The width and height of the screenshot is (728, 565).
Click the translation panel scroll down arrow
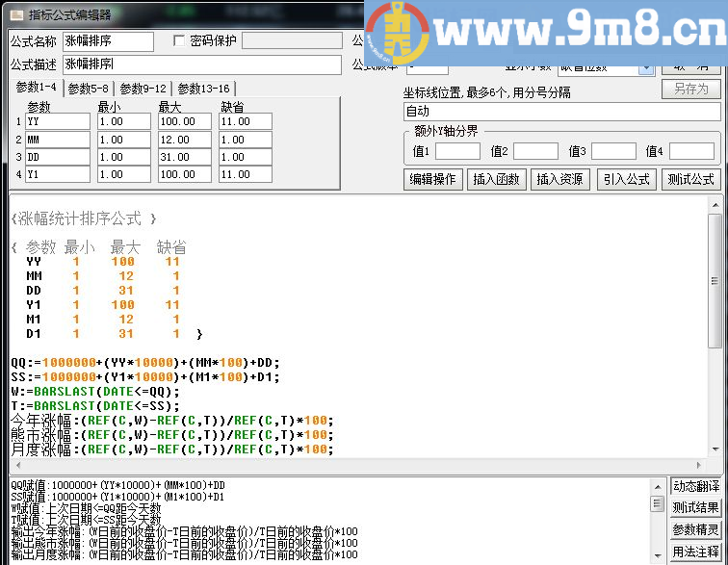point(658,555)
